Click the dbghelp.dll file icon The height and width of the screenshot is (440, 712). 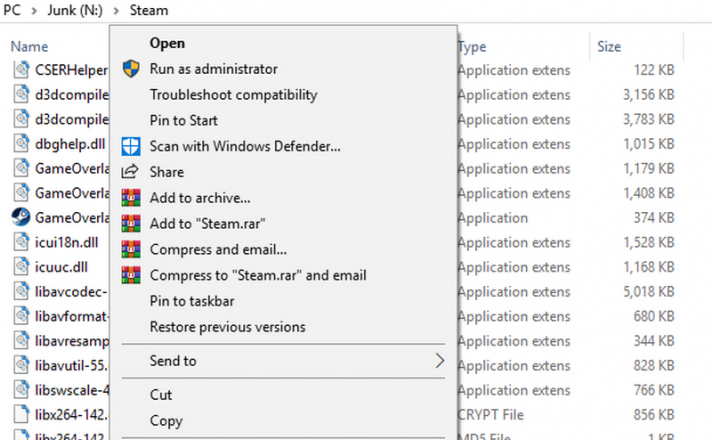[x=21, y=143]
